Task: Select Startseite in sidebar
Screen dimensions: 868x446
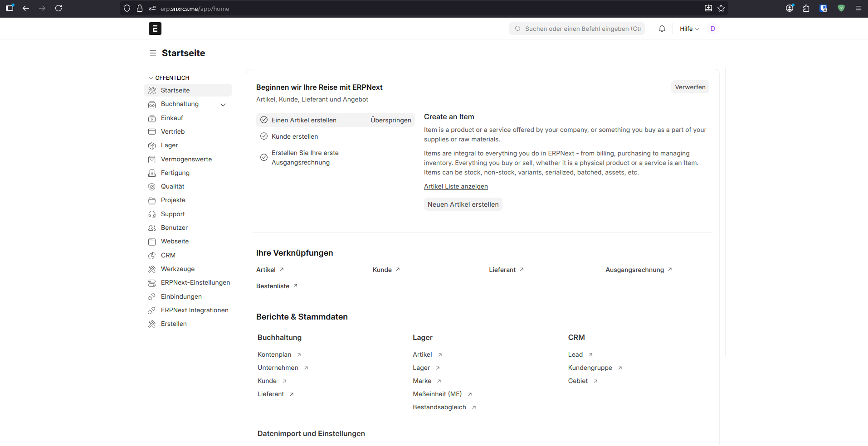Action: (x=188, y=90)
